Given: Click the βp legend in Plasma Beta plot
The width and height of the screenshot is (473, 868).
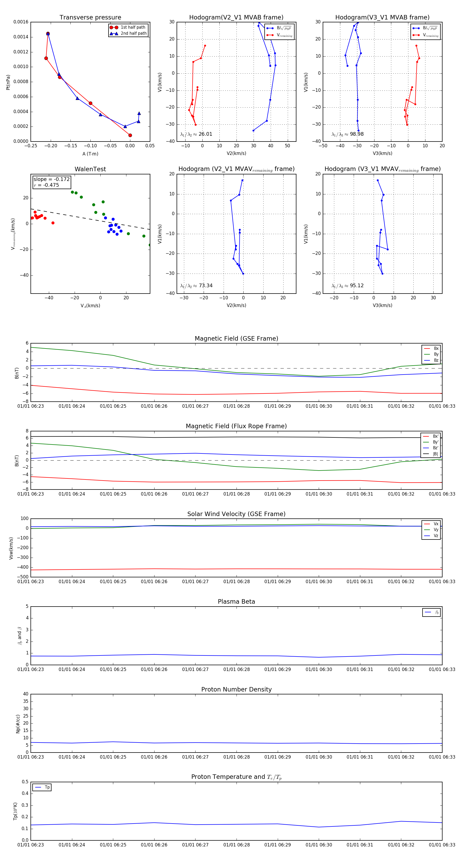Looking at the screenshot, I should point(431,612).
